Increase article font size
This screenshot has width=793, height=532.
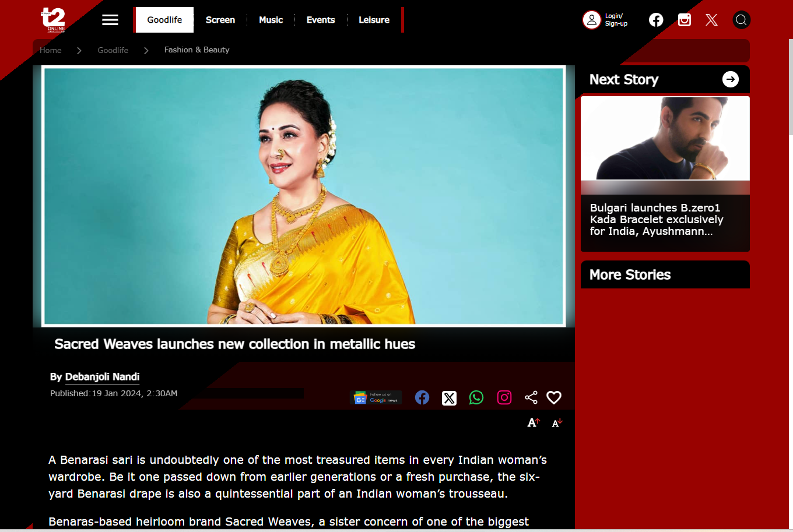tap(534, 422)
